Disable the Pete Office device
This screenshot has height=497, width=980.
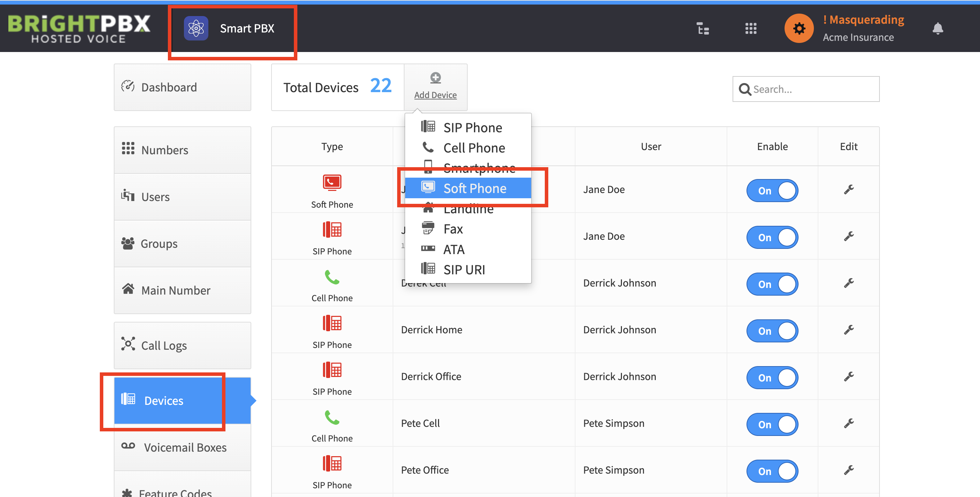[772, 472]
